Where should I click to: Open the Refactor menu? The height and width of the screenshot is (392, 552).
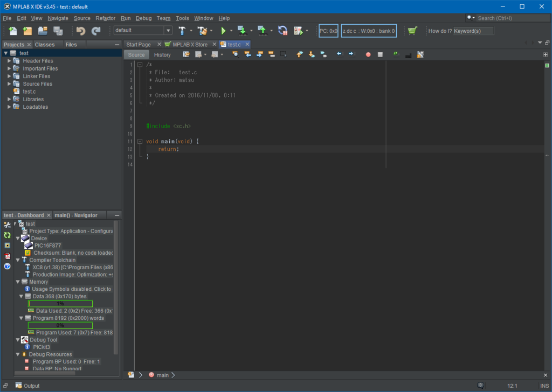tap(105, 18)
